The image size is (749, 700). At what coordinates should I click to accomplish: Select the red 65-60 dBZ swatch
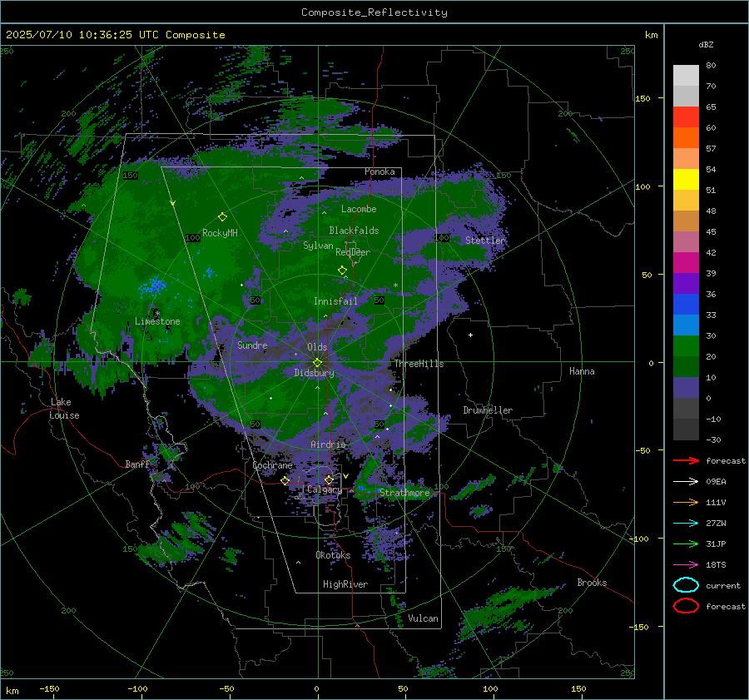[686, 117]
